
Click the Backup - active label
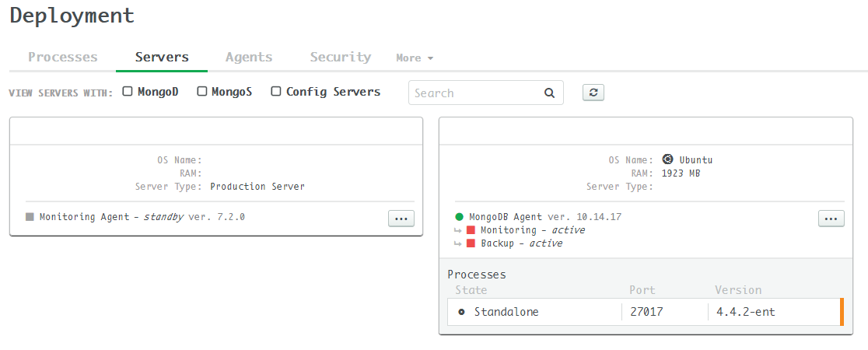[x=521, y=243]
